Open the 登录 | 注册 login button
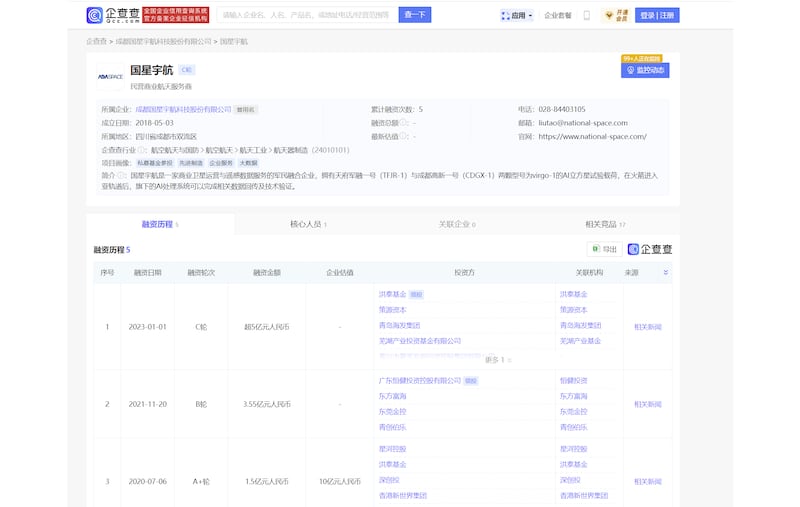 (657, 15)
